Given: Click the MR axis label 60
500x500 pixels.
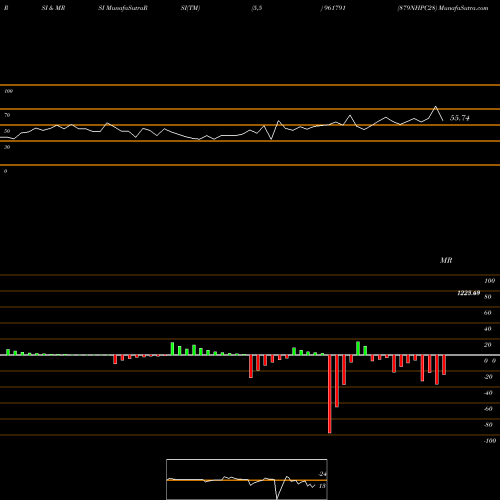Looking at the screenshot, I should click(488, 313).
